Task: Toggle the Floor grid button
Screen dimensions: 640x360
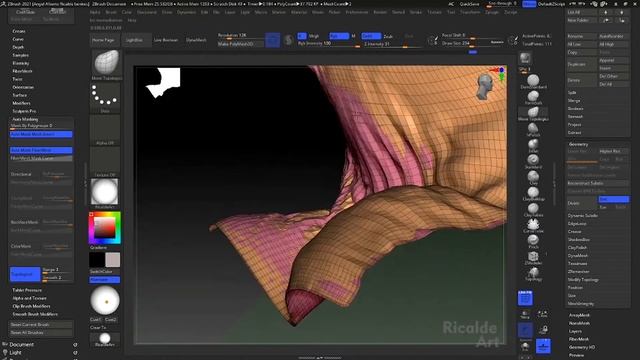Action: (543, 347)
